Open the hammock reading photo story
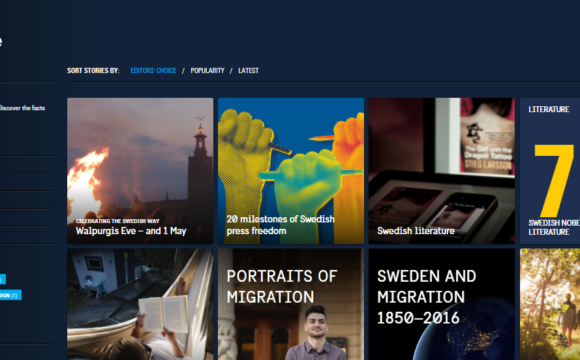Viewport: 580px width, 360px height. click(x=140, y=304)
